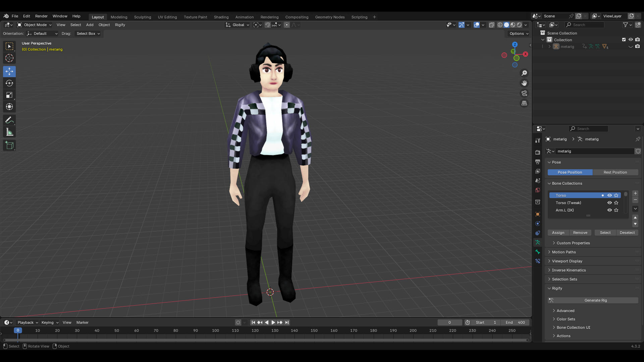Switch to the Sculpting workspace tab
The height and width of the screenshot is (362, 644).
[143, 17]
